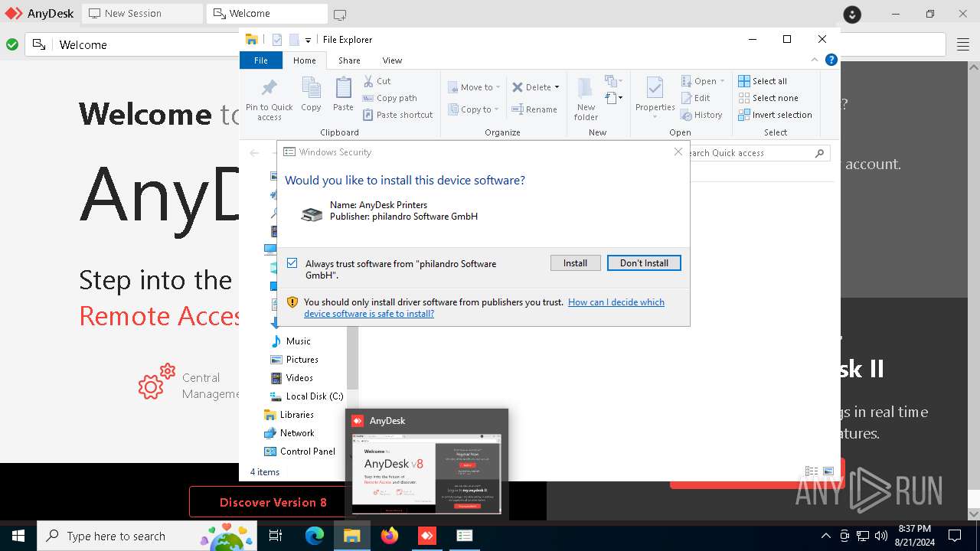Collapse the File Explorer ribbon
The width and height of the screenshot is (980, 551).
[815, 60]
